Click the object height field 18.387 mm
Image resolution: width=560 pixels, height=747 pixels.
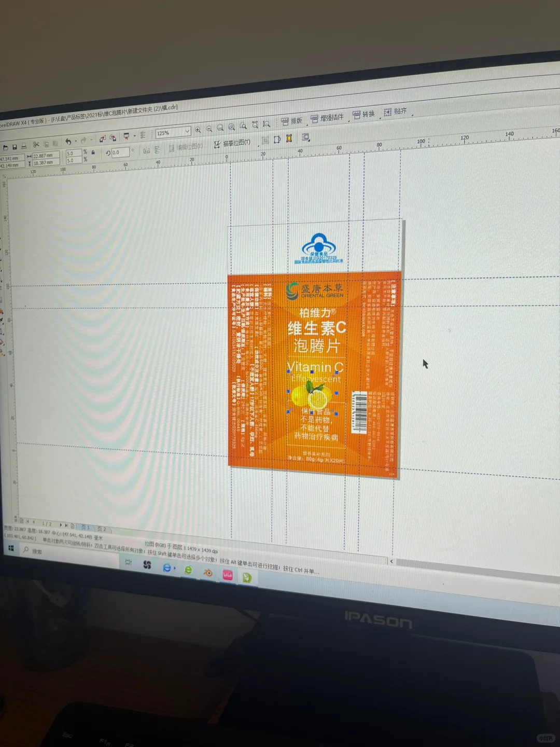[x=45, y=162]
